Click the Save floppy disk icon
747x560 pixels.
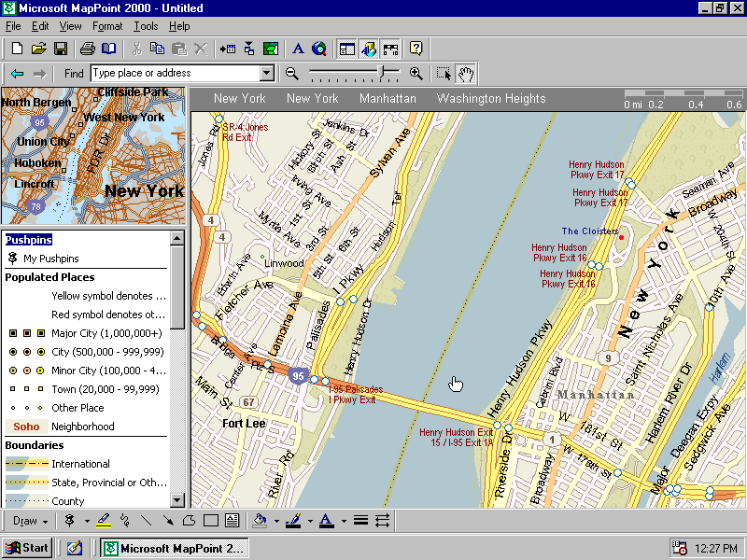61,49
